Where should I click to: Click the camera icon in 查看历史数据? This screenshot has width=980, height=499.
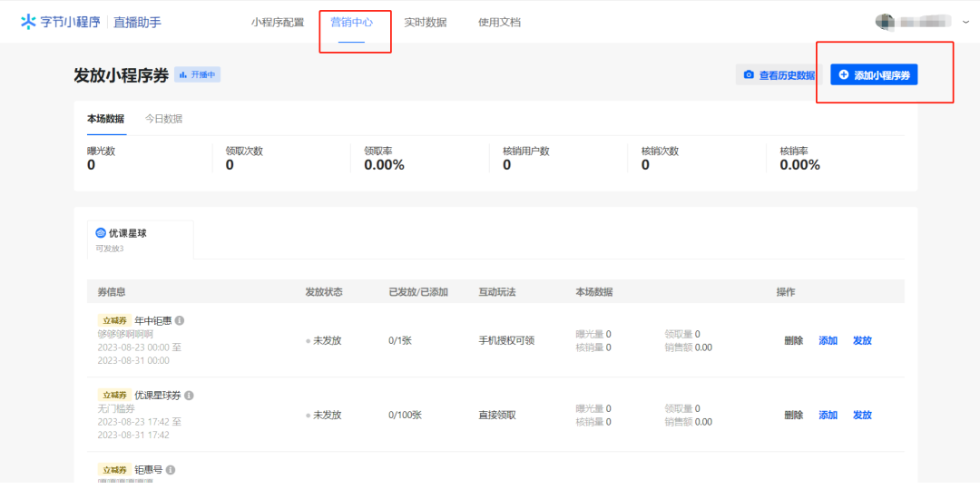pos(749,75)
